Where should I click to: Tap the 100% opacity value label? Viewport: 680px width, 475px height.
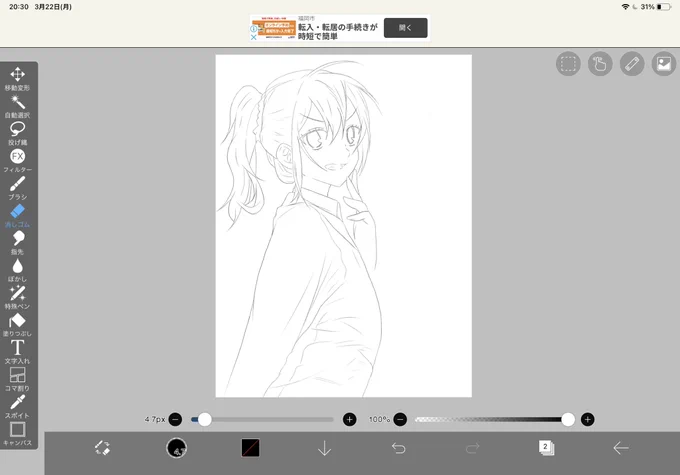[x=379, y=419]
